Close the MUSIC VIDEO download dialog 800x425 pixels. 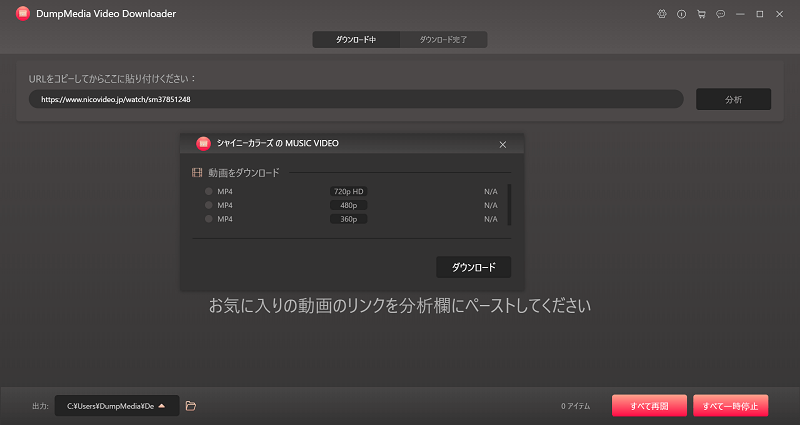point(503,145)
